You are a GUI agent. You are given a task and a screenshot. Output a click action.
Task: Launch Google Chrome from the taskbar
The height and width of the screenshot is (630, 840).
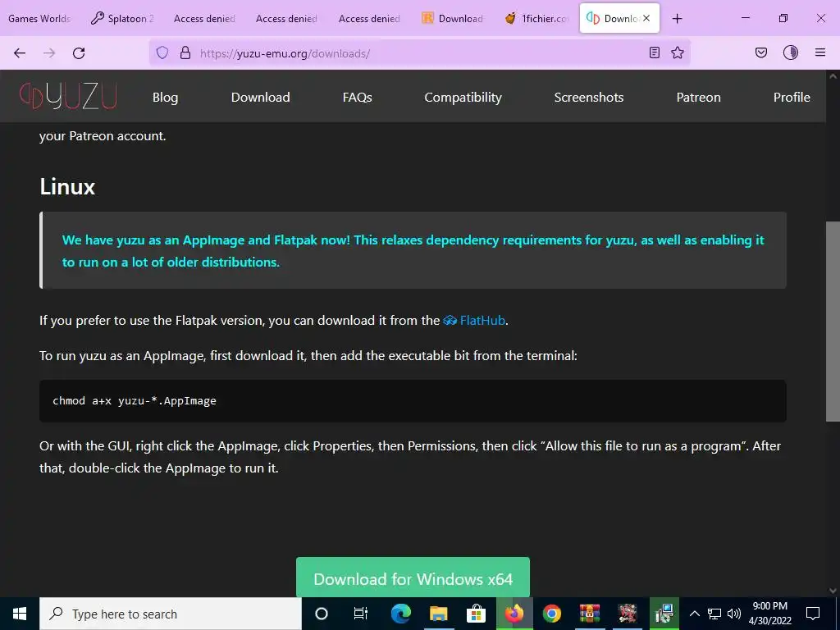pos(552,614)
